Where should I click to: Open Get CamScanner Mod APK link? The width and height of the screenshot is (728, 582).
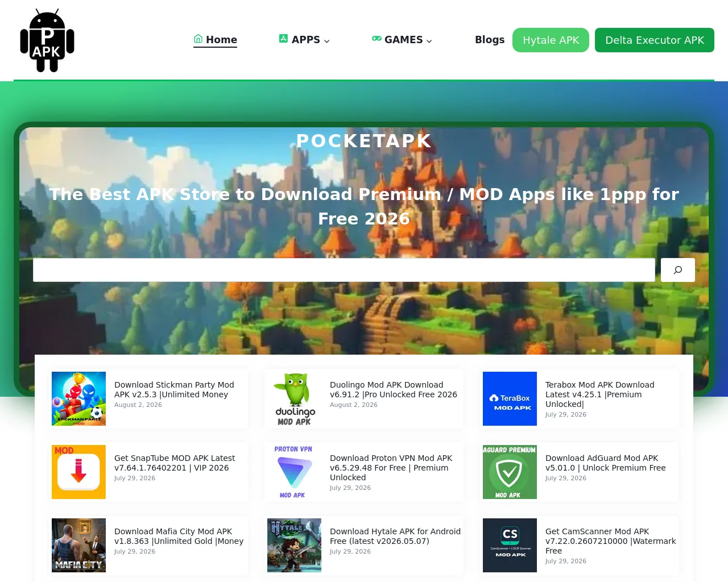pyautogui.click(x=611, y=541)
